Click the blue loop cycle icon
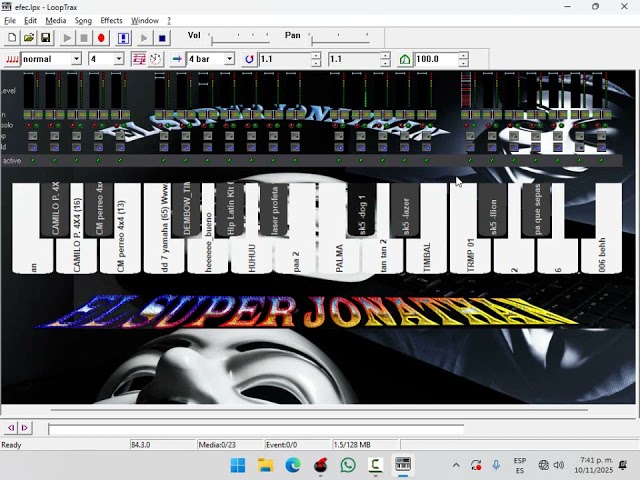This screenshot has width=640, height=480. click(x=249, y=59)
